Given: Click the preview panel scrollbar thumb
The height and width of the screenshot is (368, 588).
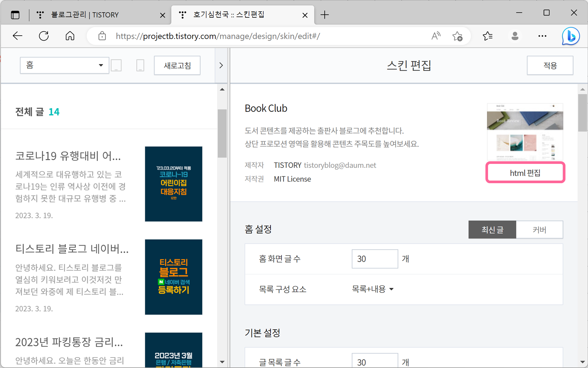Looking at the screenshot, I should (222, 133).
